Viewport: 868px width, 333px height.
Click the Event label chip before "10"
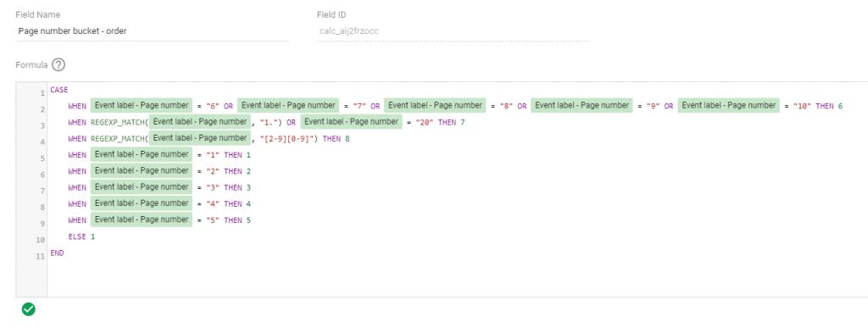(x=729, y=105)
